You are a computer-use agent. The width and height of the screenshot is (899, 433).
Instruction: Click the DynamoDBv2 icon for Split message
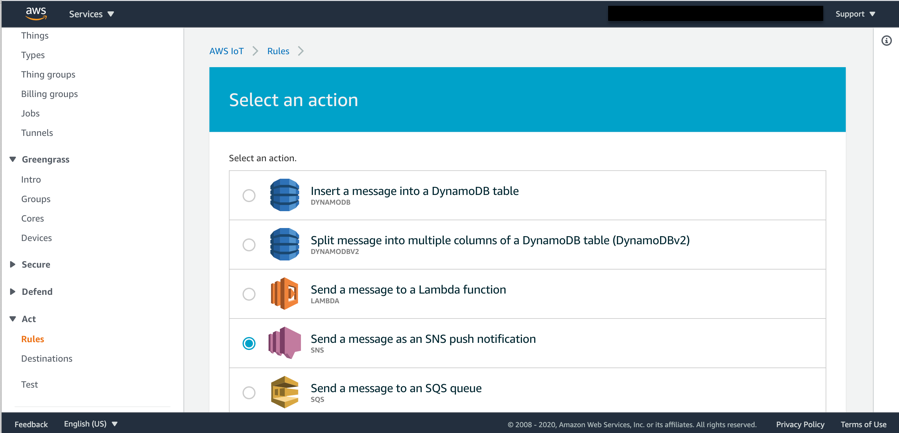point(284,244)
